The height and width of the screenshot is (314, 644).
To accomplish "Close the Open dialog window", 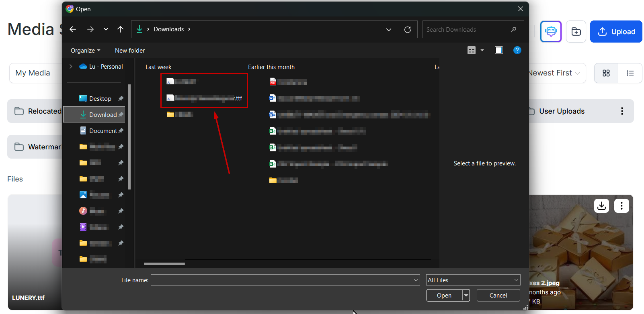I will coord(521,9).
